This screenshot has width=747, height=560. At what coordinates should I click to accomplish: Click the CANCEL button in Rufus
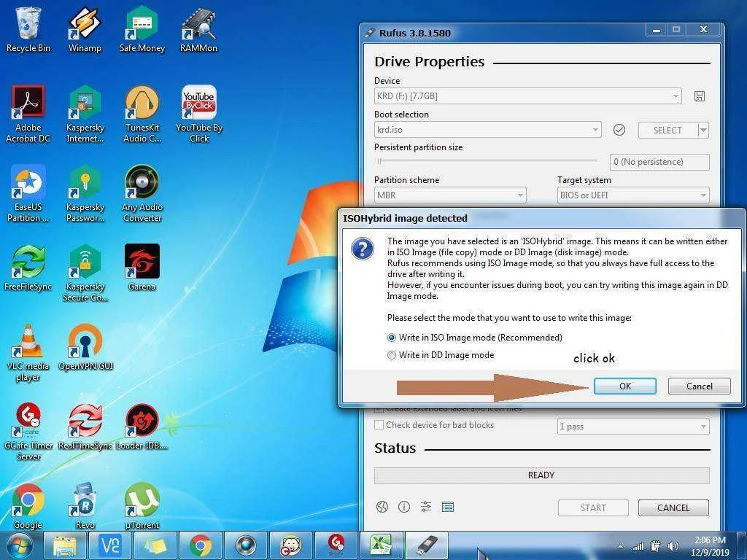tap(673, 508)
